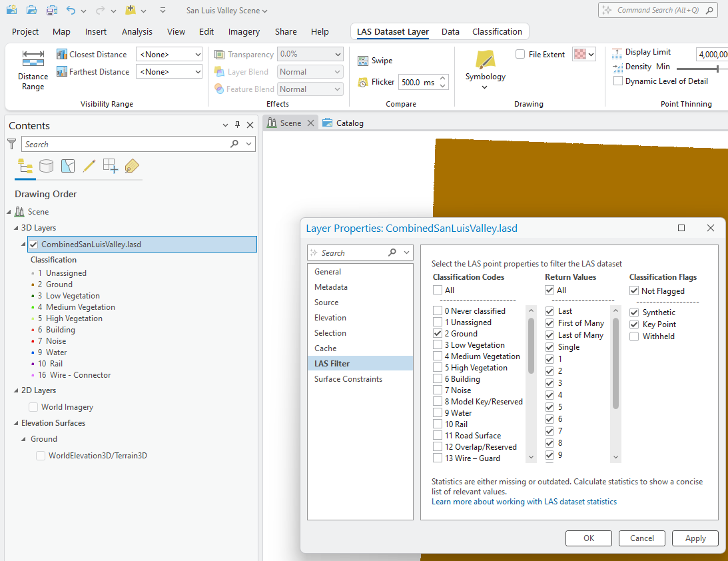Click the List By Snapping icon
728x561 pixels.
pos(111,166)
